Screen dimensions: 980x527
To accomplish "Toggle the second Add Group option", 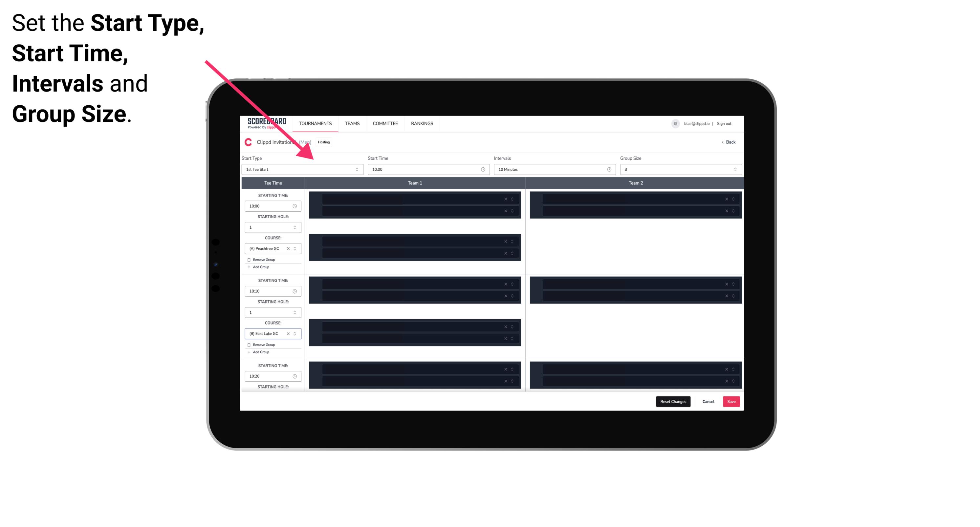I will (x=260, y=352).
